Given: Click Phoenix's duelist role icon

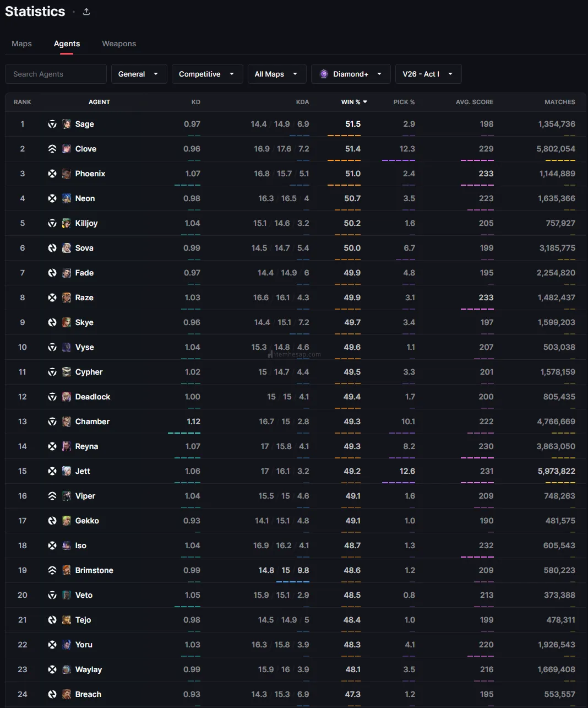Looking at the screenshot, I should (x=52, y=174).
